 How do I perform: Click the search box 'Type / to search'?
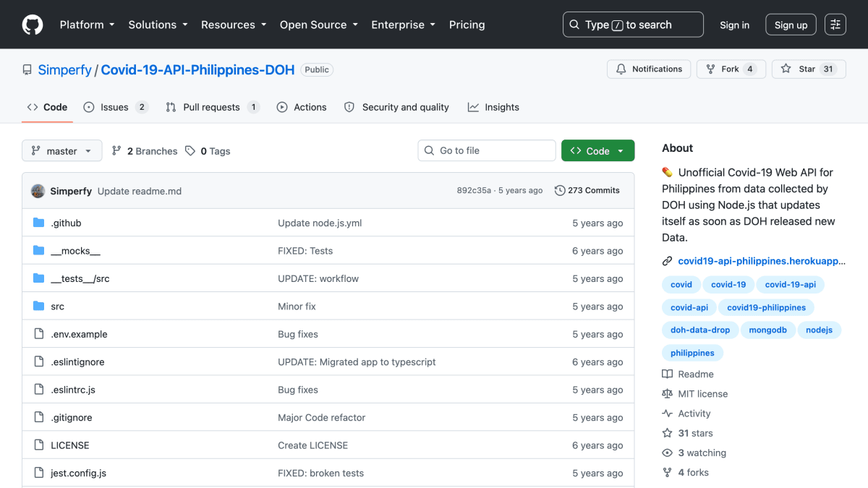click(633, 25)
